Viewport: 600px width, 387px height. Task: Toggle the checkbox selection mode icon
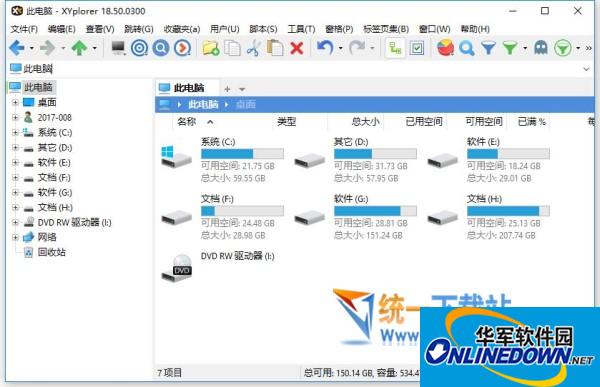pyautogui.click(x=417, y=48)
